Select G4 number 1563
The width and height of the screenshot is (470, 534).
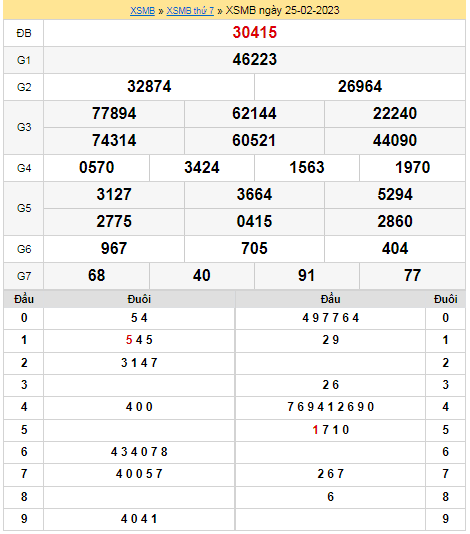point(307,168)
